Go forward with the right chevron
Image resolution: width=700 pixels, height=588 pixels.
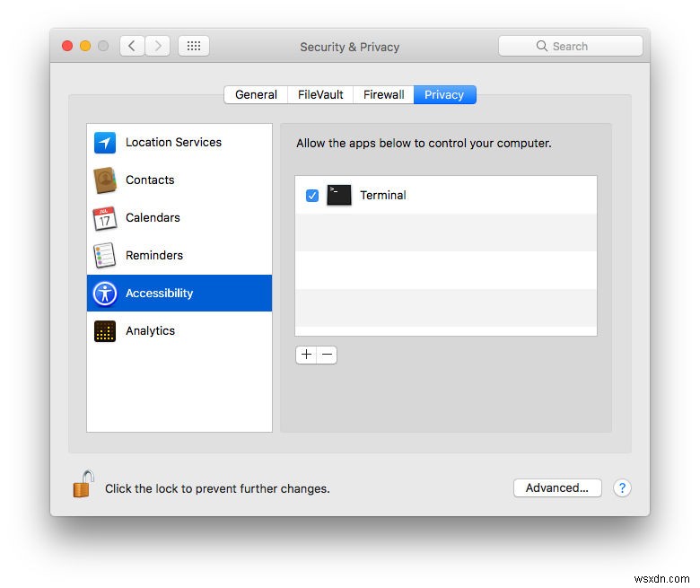158,46
